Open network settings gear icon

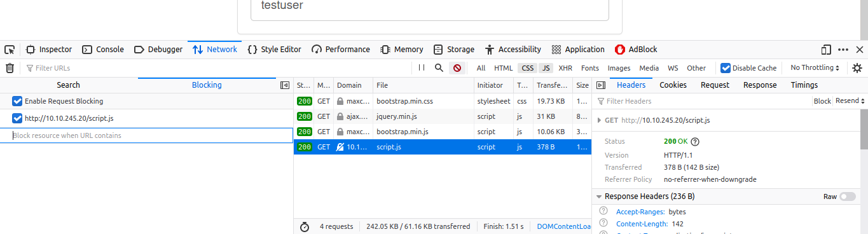[857, 68]
